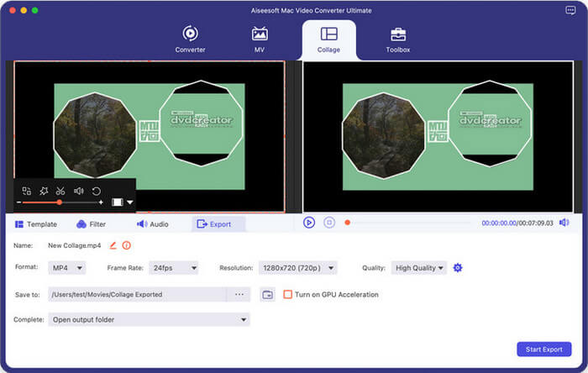The height and width of the screenshot is (373, 588).
Task: Edit the collage name with pencil icon
Action: 113,245
